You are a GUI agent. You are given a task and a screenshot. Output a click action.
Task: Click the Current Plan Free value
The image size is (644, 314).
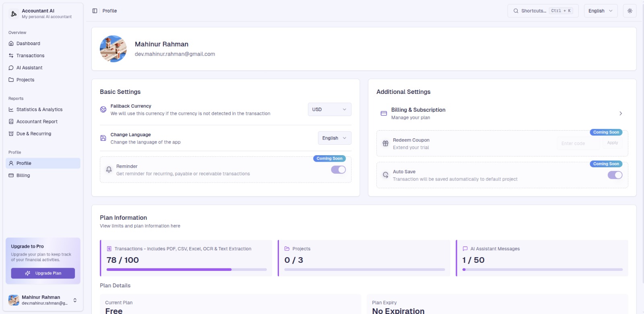click(x=114, y=311)
